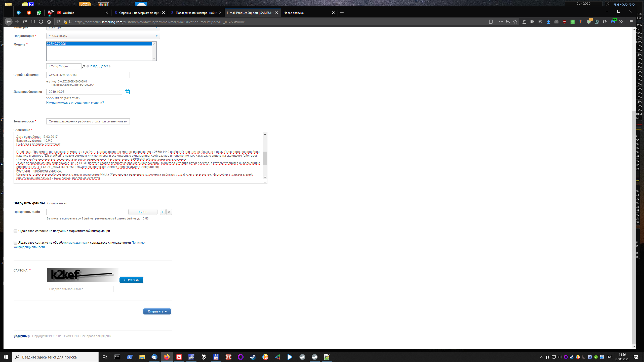Remove file slot with X button
This screenshot has height=362, width=644.
(x=169, y=212)
